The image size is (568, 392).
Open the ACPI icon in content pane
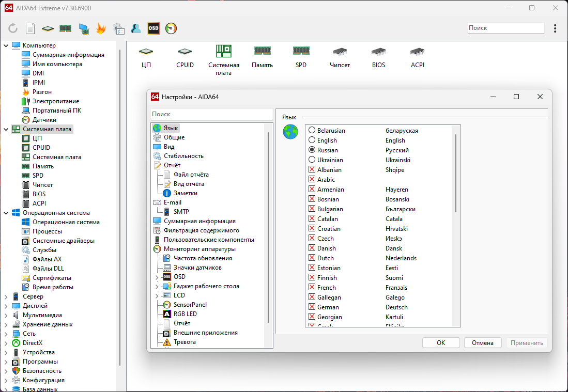pyautogui.click(x=417, y=57)
